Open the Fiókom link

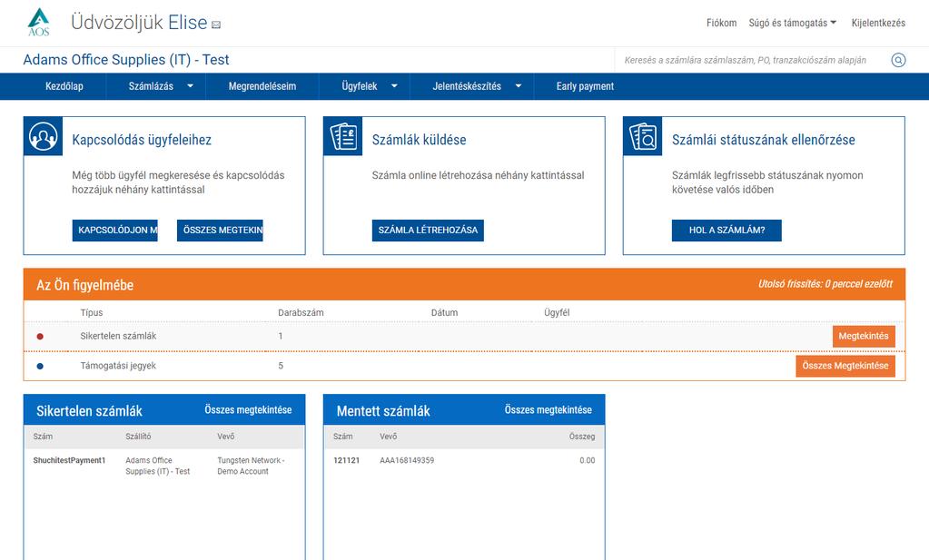(722, 23)
